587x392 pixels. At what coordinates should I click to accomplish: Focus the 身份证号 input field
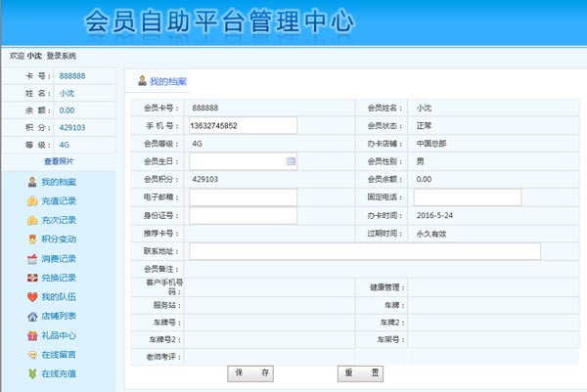[243, 216]
